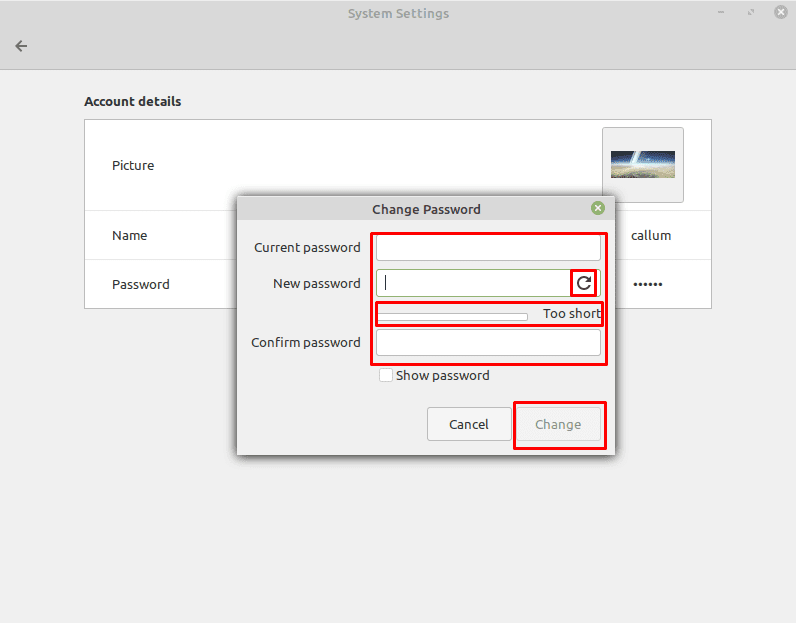Screen dimensions: 796x623
Task: Minimize the System Settings window
Action: tap(721, 12)
